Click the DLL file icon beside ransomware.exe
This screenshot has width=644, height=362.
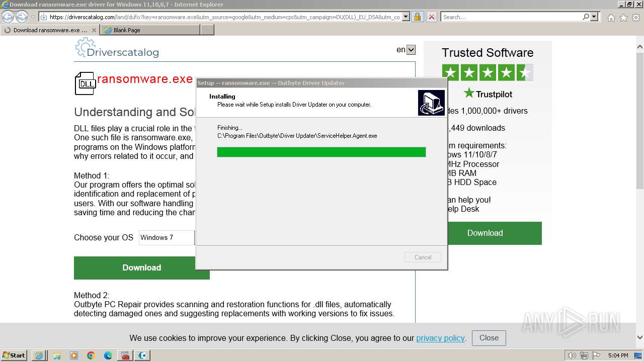[x=85, y=83]
